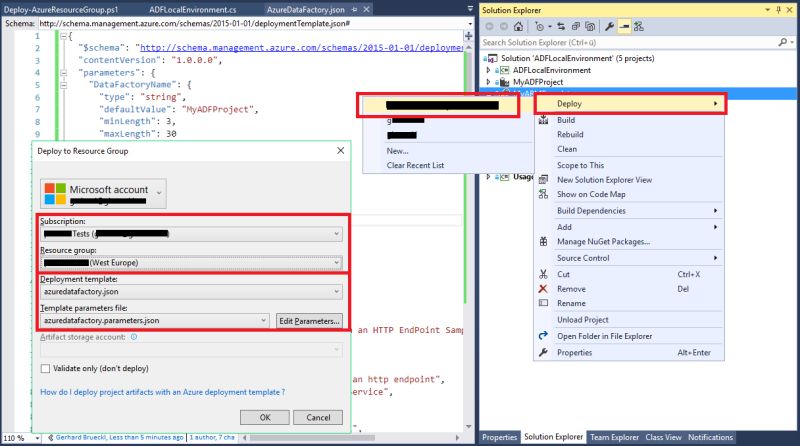Select Scope to This menu entry
Viewport: 800px width, 446px height.
[580, 165]
